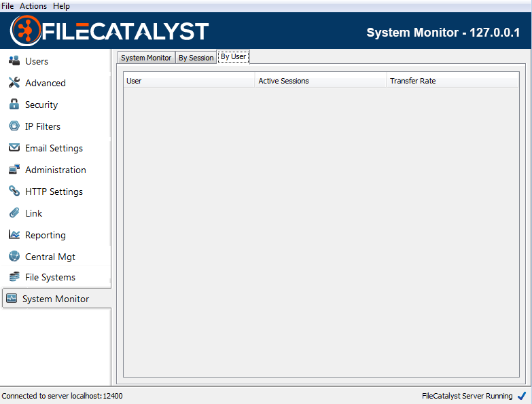Select the By User tab
The image size is (532, 404).
click(x=234, y=56)
